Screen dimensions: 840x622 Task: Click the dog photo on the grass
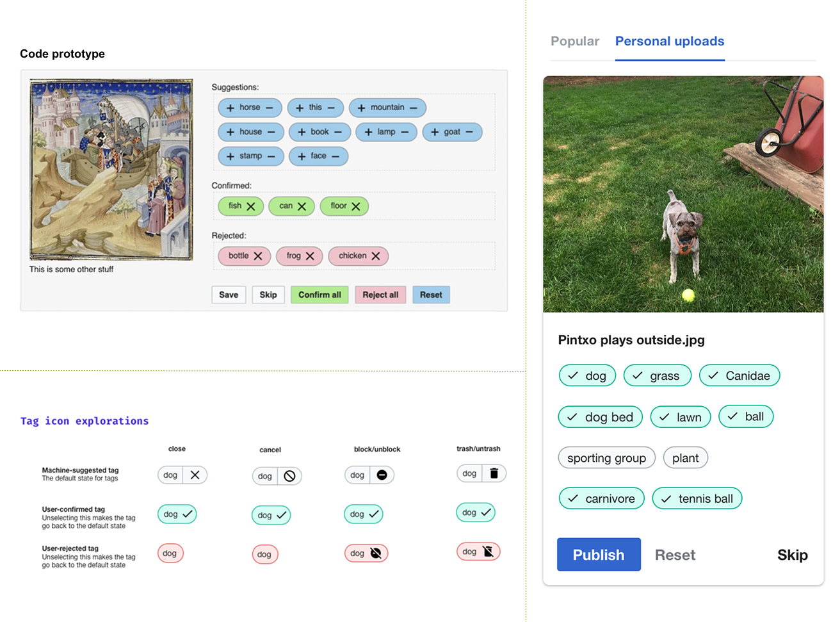tap(683, 194)
